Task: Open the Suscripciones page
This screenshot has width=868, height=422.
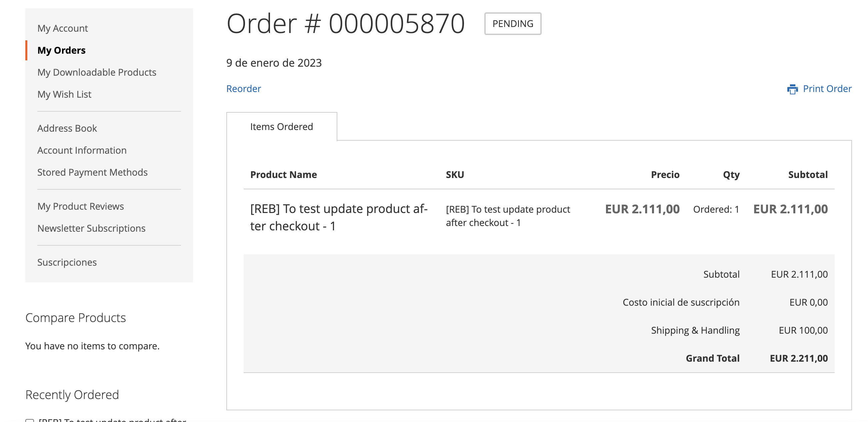Action: (67, 262)
